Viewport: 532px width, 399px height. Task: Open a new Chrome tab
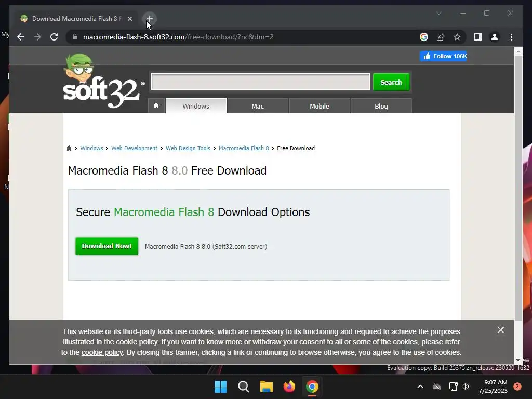click(149, 19)
